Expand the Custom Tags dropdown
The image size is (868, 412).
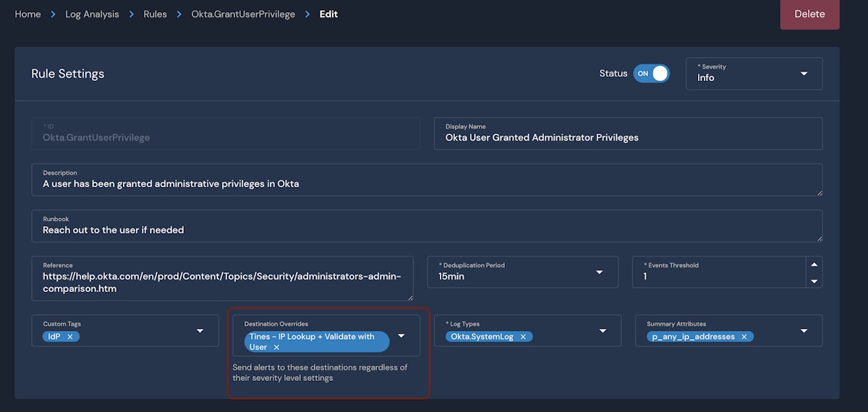(x=200, y=331)
